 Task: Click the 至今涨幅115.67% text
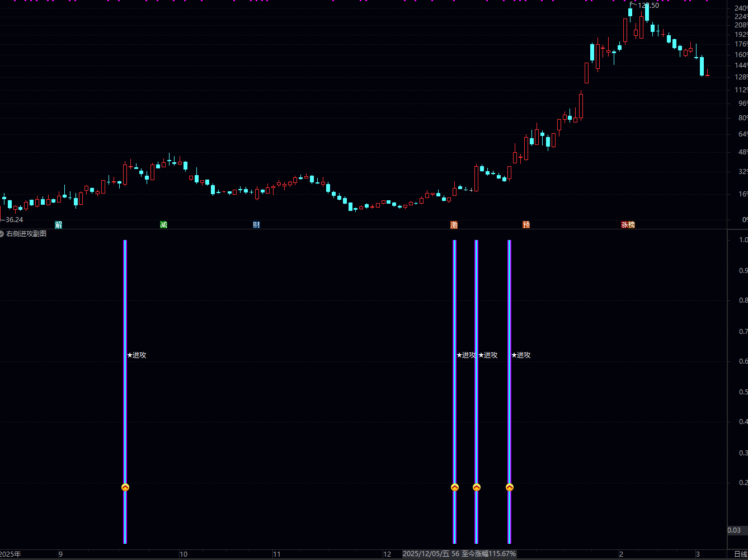(488, 554)
